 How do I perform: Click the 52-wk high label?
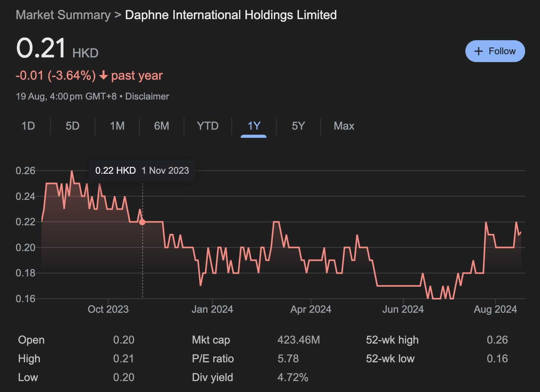392,340
